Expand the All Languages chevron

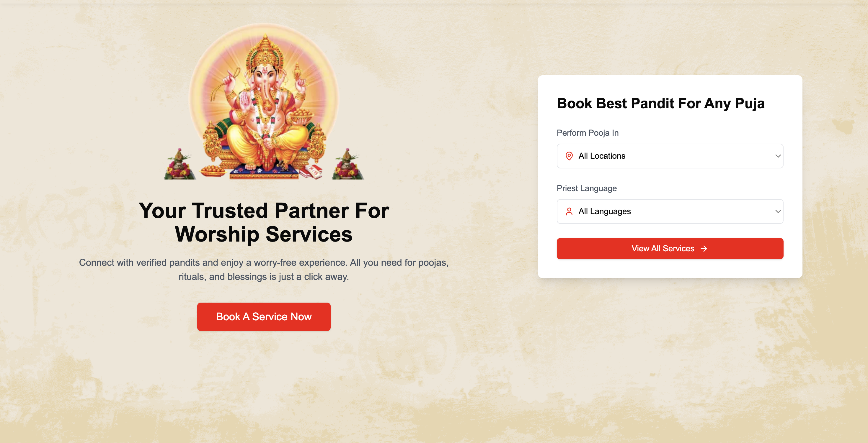[x=778, y=211]
